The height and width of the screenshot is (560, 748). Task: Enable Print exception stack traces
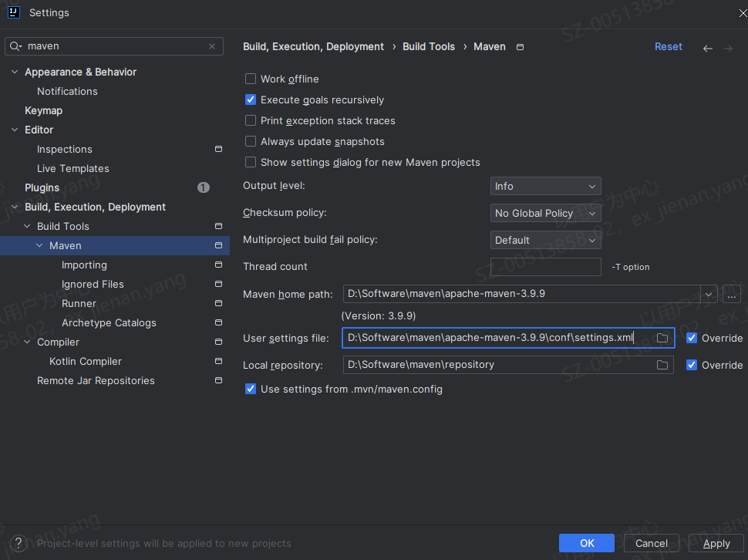click(251, 120)
